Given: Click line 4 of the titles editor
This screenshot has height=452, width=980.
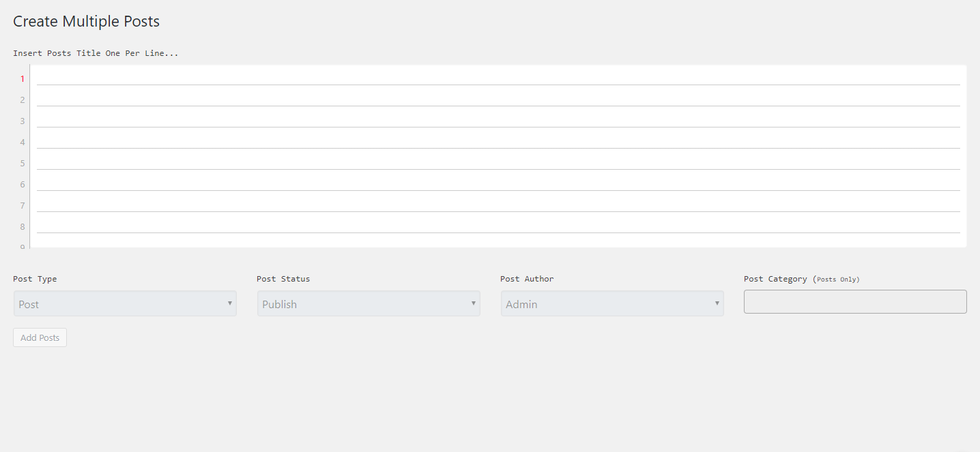Looking at the screenshot, I should pyautogui.click(x=498, y=138).
